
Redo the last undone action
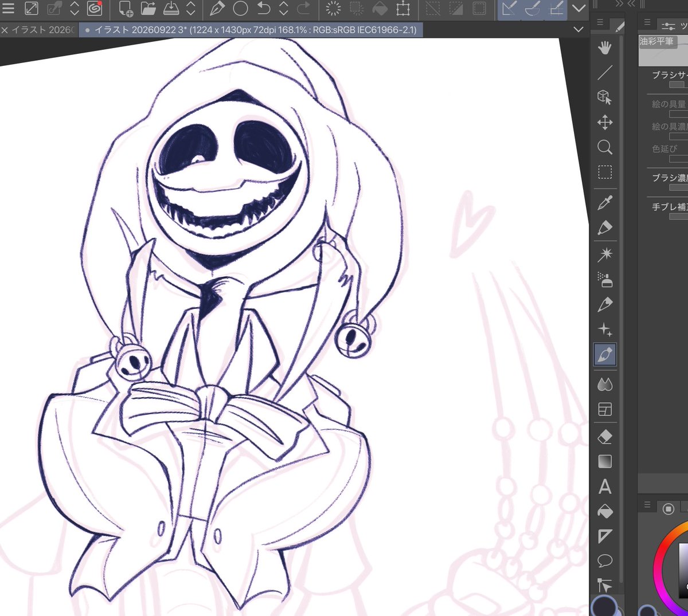(x=303, y=9)
